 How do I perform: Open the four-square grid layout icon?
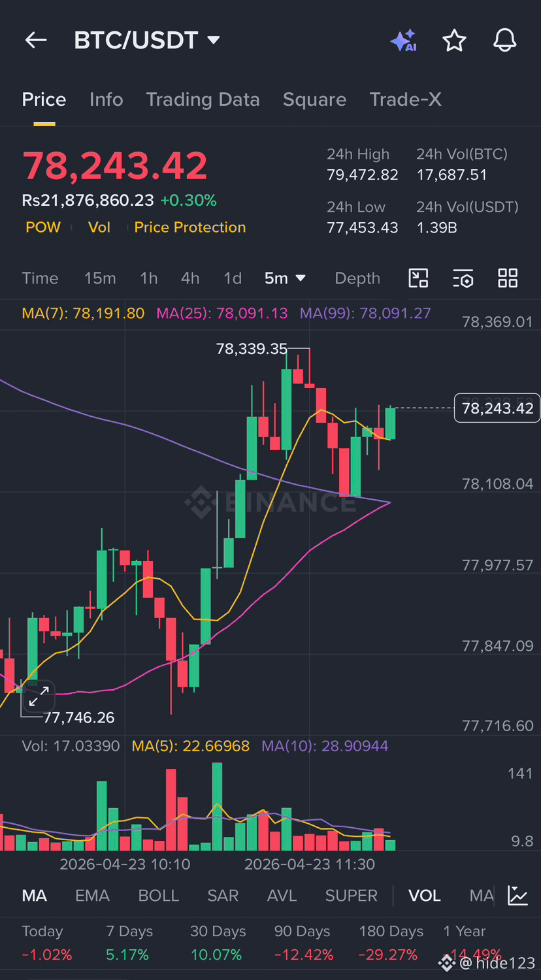508,278
